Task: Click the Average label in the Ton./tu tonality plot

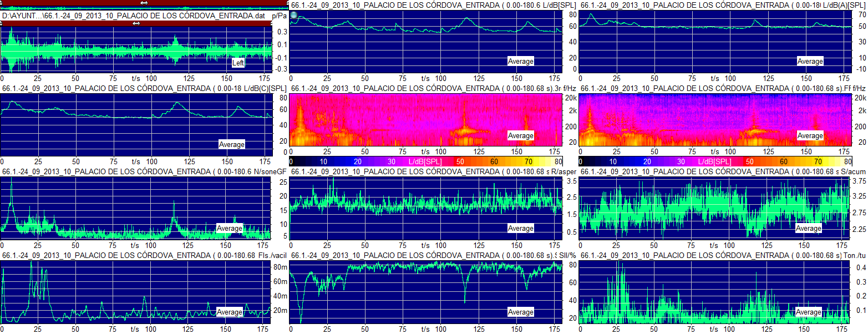Action: pyautogui.click(x=809, y=312)
